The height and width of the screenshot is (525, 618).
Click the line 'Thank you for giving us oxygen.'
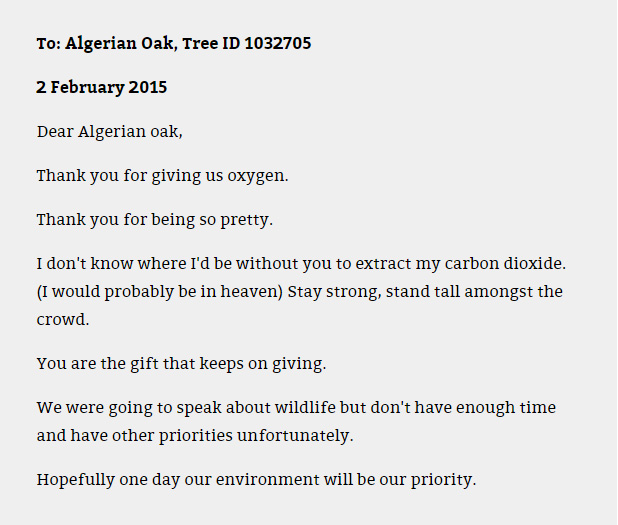pos(162,176)
